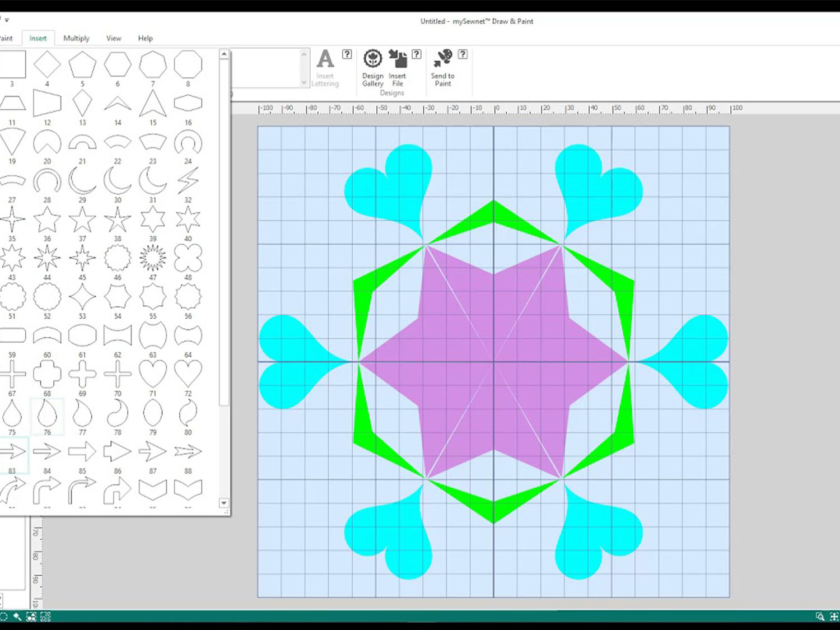
Task: Select four-point star shape 53
Action: coord(82,297)
